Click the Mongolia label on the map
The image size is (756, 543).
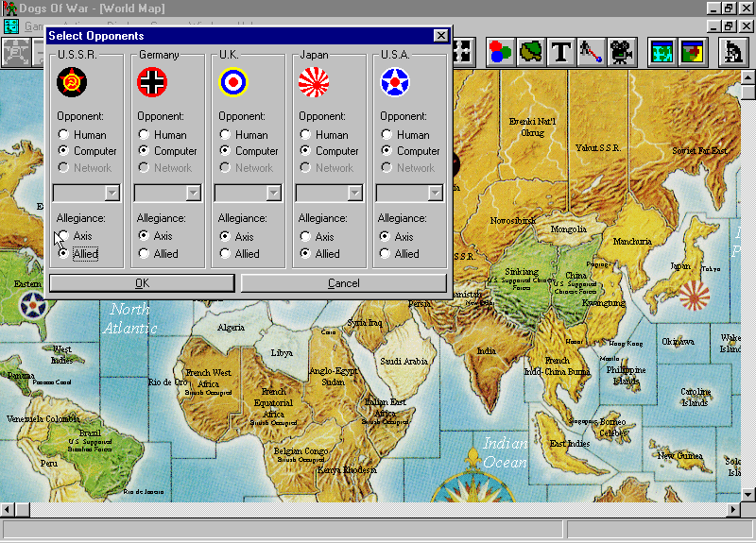(569, 229)
